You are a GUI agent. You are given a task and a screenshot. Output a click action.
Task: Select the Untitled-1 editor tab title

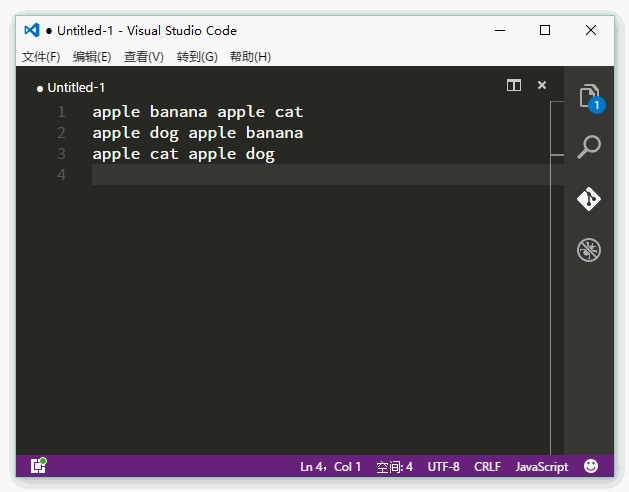76,87
